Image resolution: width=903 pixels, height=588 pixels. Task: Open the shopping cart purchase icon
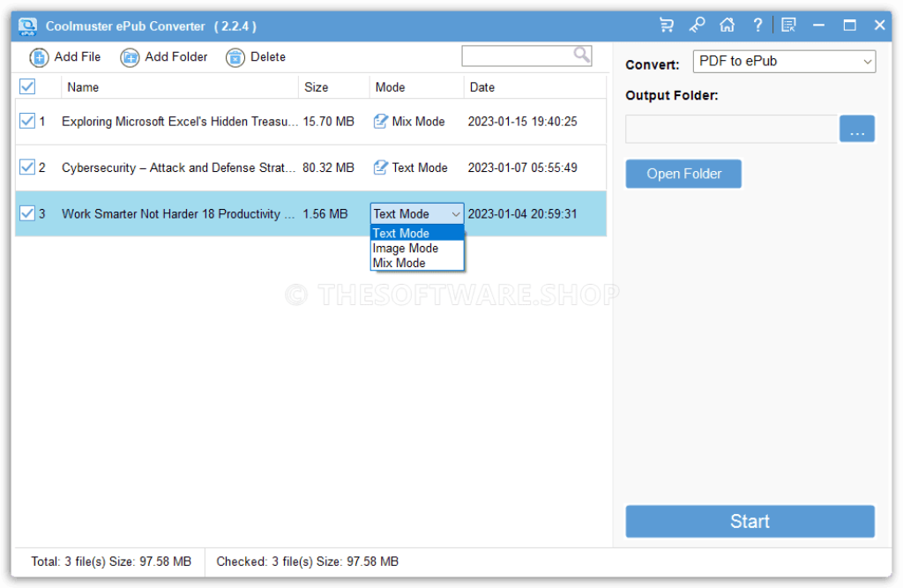click(x=667, y=26)
